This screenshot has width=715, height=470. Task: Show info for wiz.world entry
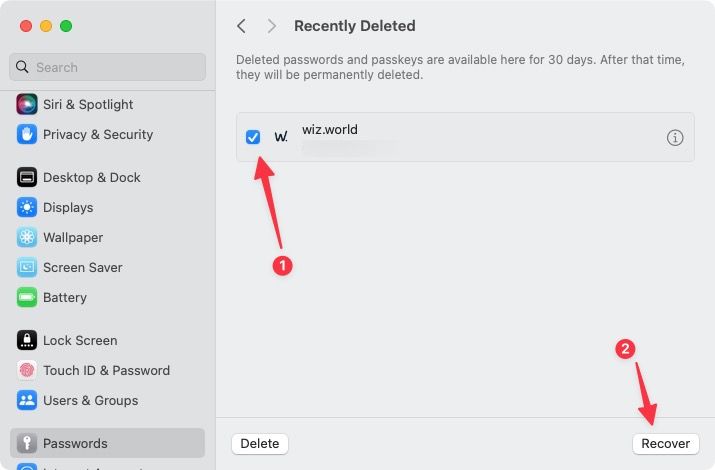point(675,138)
